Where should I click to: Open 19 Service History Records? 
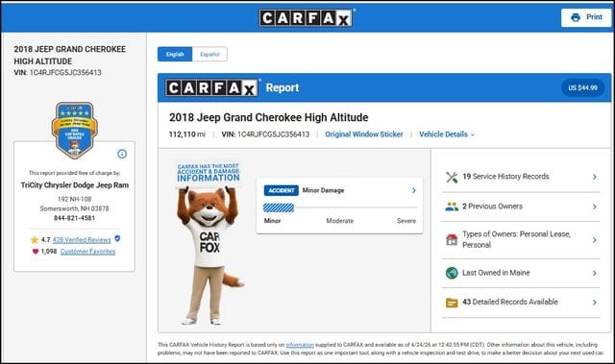[x=521, y=177]
